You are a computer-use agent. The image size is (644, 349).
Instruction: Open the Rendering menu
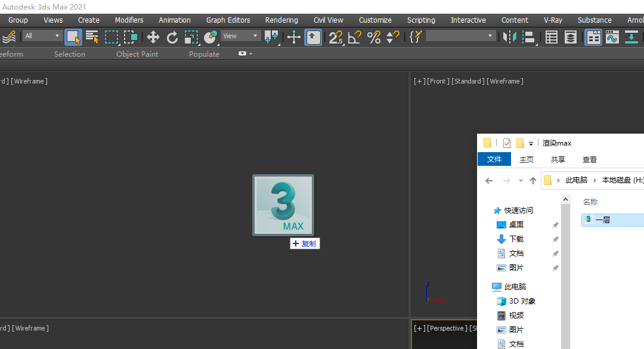281,20
